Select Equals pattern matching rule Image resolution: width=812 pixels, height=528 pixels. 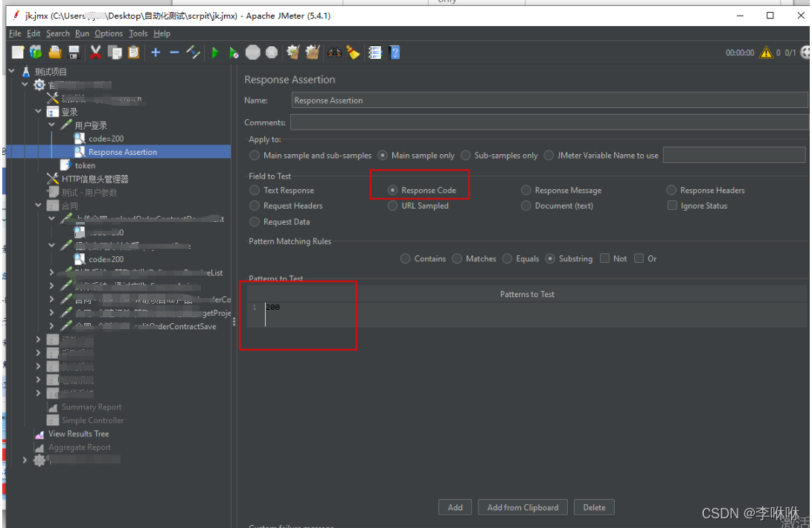pos(508,258)
